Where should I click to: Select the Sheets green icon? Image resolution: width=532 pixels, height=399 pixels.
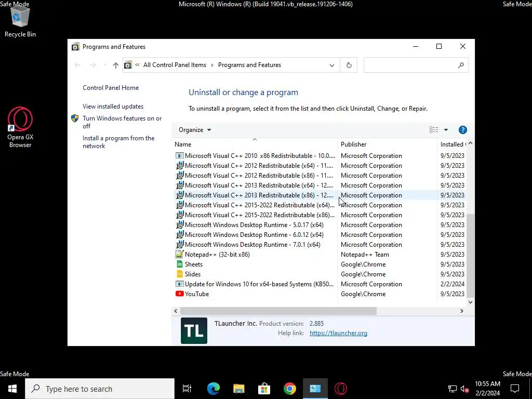tap(179, 264)
